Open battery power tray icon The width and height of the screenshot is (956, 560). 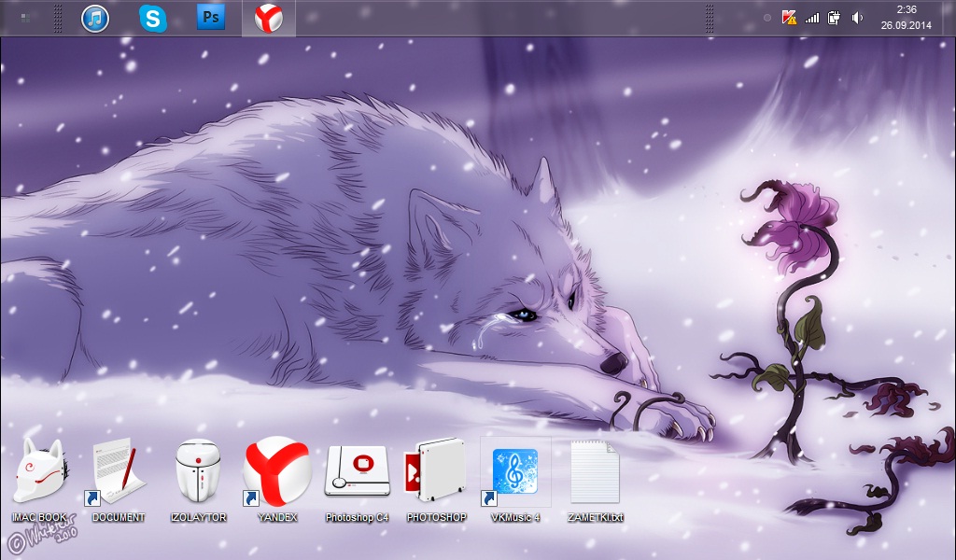pos(834,18)
